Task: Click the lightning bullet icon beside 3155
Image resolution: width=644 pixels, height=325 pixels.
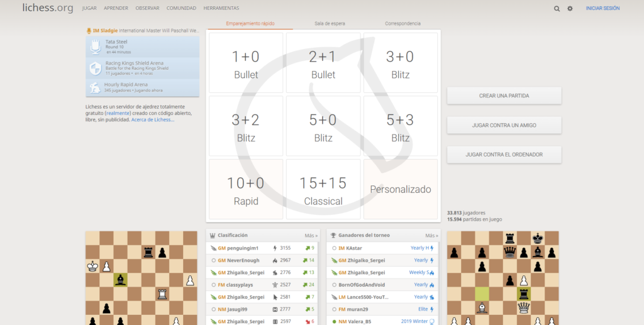Action: click(275, 248)
